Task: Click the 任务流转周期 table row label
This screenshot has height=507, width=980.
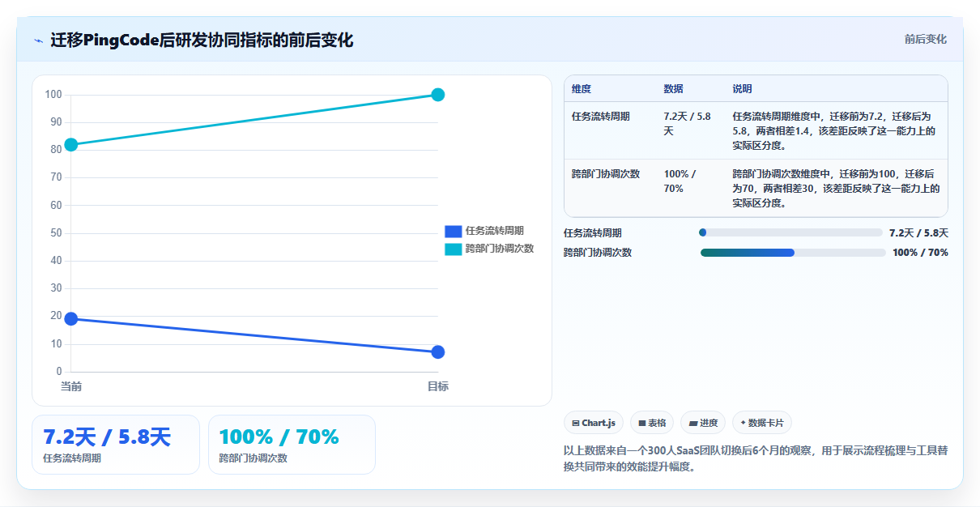Action: tap(601, 117)
